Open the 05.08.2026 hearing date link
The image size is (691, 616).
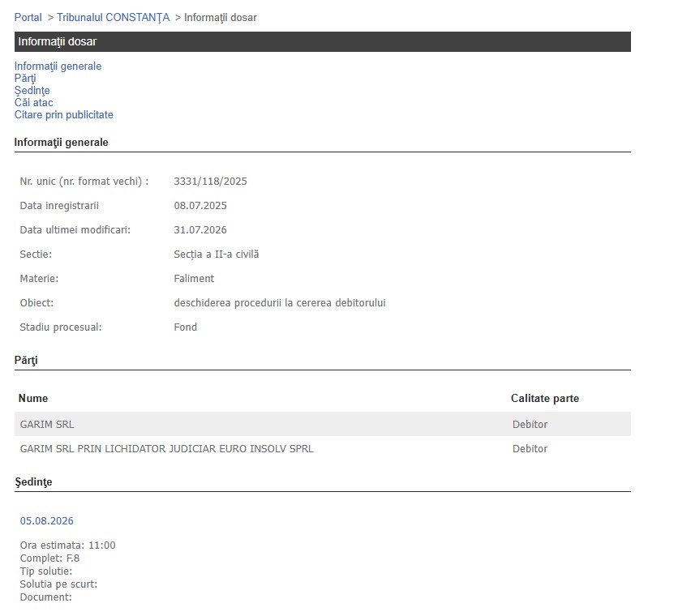pos(47,521)
